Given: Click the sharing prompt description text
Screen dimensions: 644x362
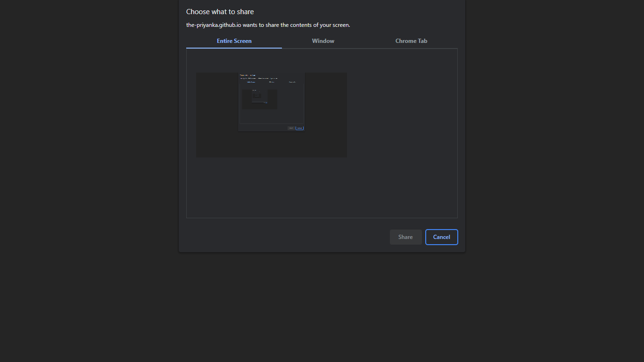Looking at the screenshot, I should 268,25.
